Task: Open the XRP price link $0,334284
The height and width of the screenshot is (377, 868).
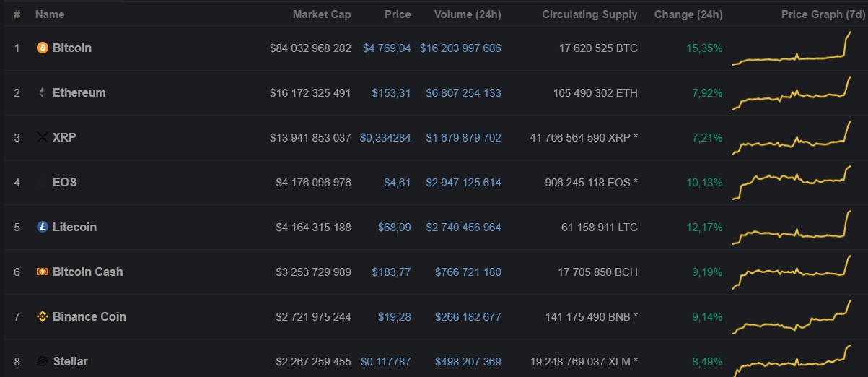Action: pyautogui.click(x=385, y=138)
